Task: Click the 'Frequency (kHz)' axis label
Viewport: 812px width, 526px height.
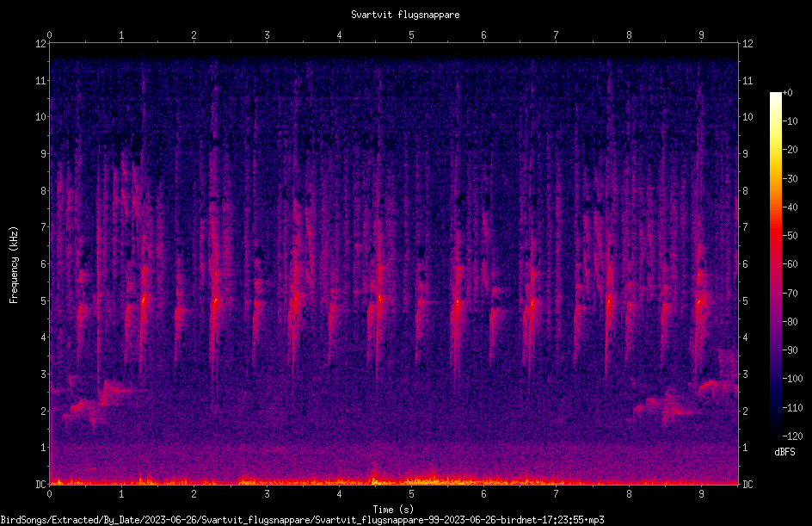Action: click(x=14, y=264)
